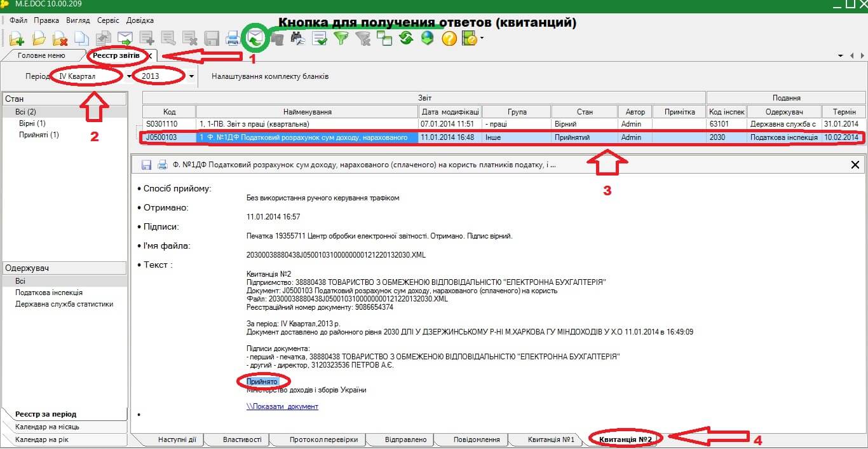Open the Файл menu
This screenshot has height=449, width=868.
click(18, 20)
